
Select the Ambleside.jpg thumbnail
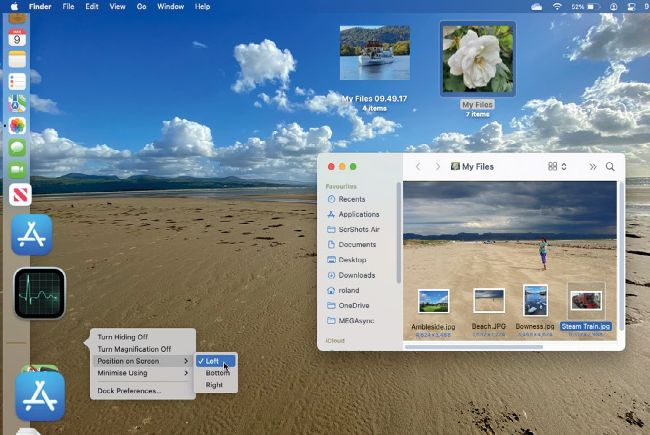433,301
